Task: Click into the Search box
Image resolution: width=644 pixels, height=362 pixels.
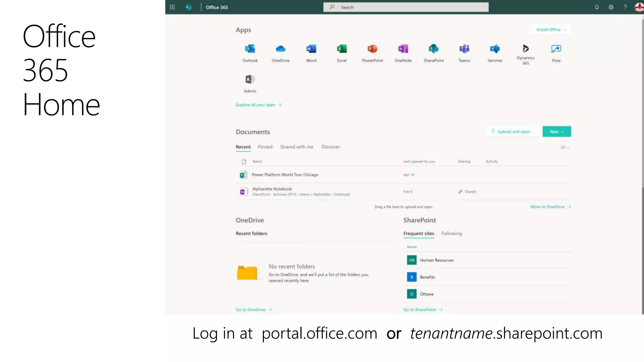Action: click(406, 7)
